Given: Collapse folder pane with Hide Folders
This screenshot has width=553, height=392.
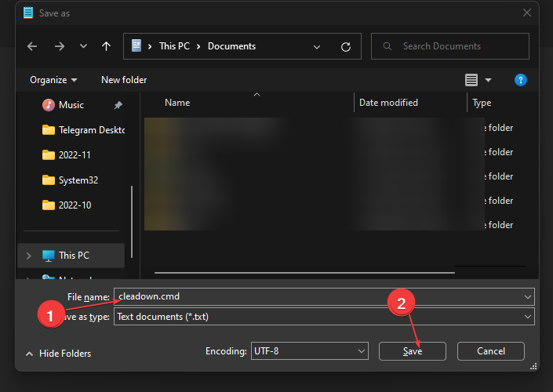Looking at the screenshot, I should (x=58, y=354).
